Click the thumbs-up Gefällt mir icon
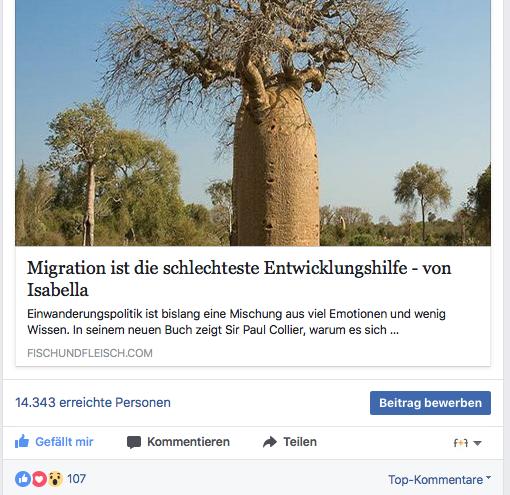 click(x=22, y=442)
